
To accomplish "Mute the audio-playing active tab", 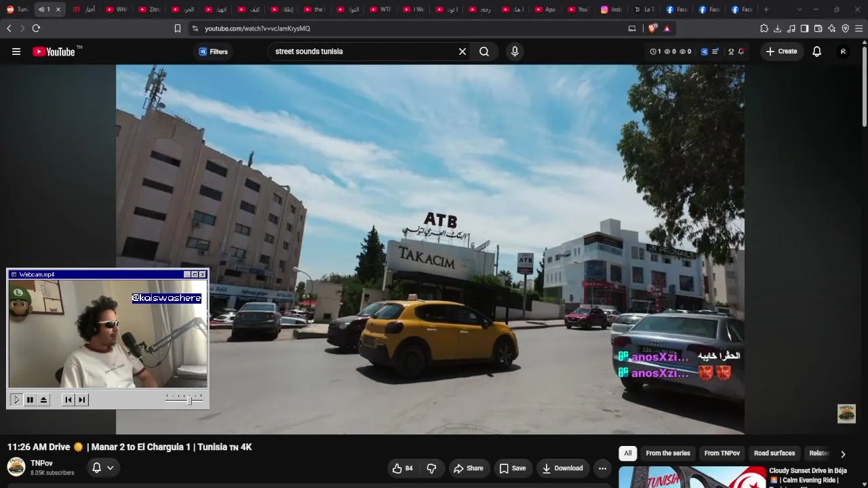I will pos(41,9).
